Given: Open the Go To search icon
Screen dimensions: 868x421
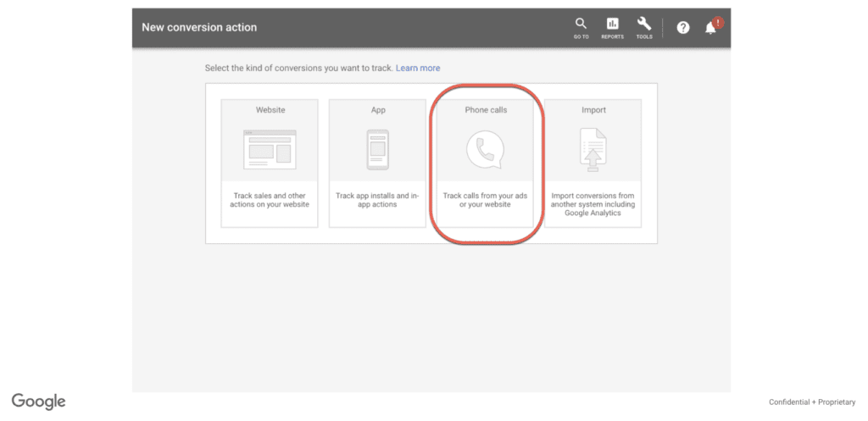Looking at the screenshot, I should [x=581, y=24].
